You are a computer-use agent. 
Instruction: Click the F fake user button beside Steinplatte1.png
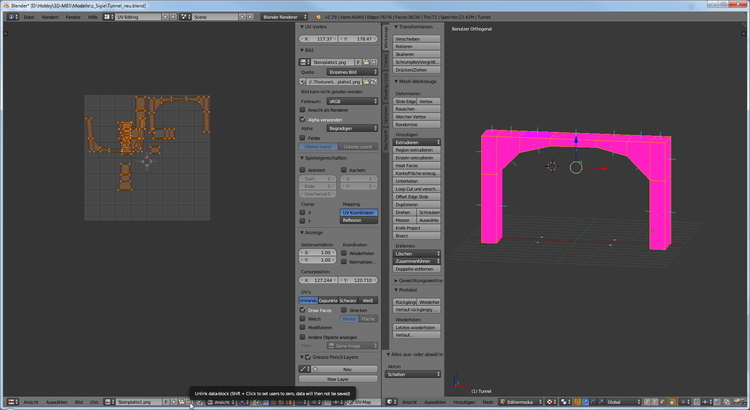(x=359, y=61)
